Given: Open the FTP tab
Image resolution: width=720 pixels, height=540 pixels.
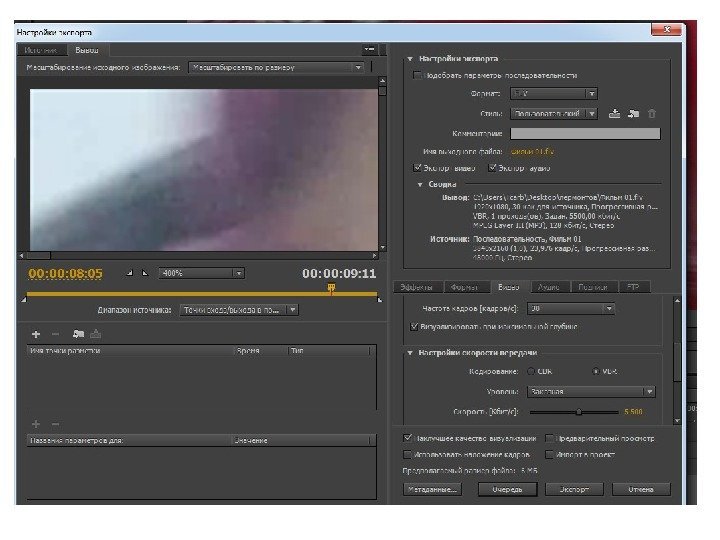Looking at the screenshot, I should pos(633,287).
